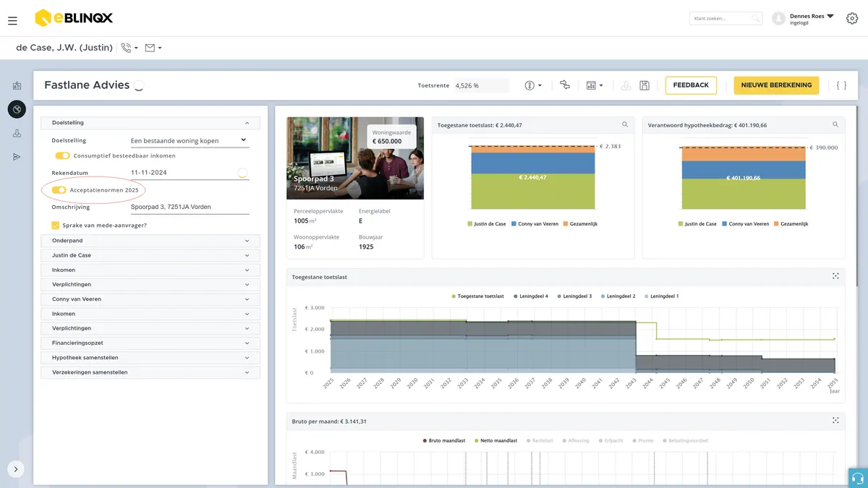
Task: Expand the Hypotheek samenstellen section
Action: [x=150, y=358]
